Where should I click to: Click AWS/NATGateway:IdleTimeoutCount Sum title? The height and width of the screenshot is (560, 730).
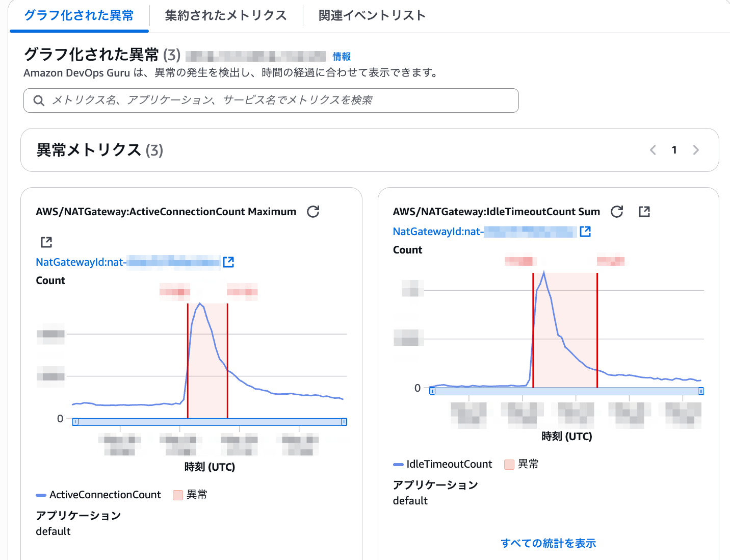click(x=497, y=212)
